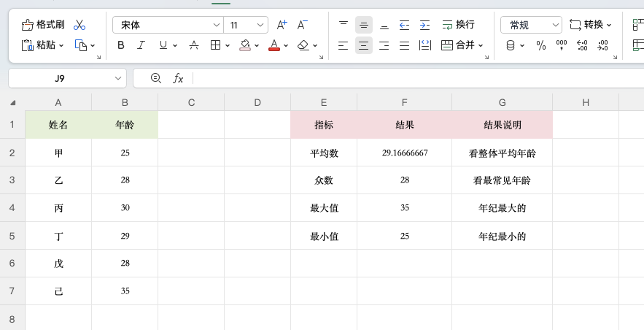
Task: Toggle Bold formatting
Action: 121,45
